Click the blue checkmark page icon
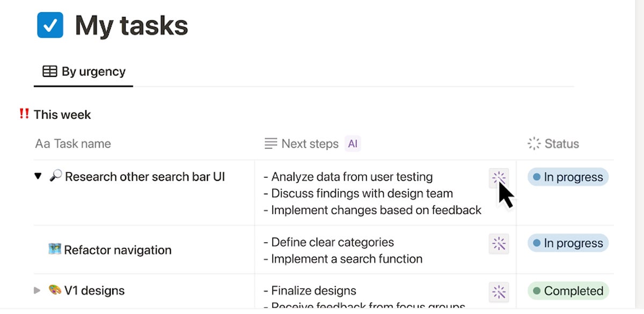The image size is (644, 314). point(50,25)
